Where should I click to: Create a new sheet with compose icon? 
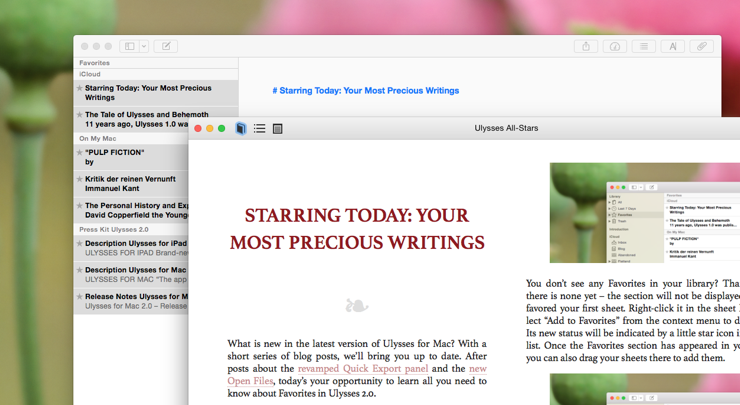(x=166, y=46)
